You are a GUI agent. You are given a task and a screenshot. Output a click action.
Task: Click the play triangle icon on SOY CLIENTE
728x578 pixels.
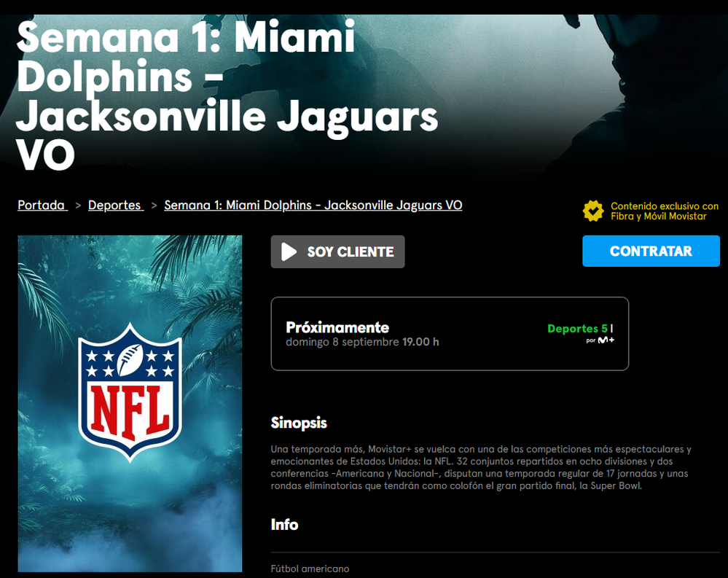pyautogui.click(x=289, y=252)
